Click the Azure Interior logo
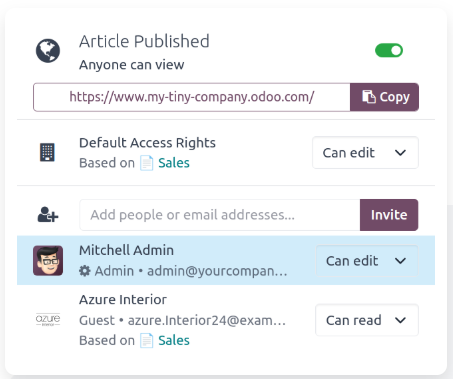The image size is (453, 379). pos(48,320)
